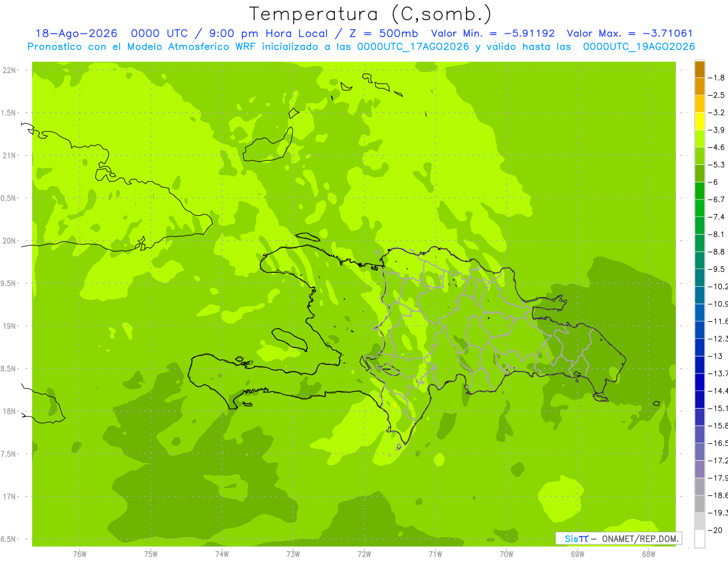Select the '18-Ago-2026' date text

pos(76,34)
